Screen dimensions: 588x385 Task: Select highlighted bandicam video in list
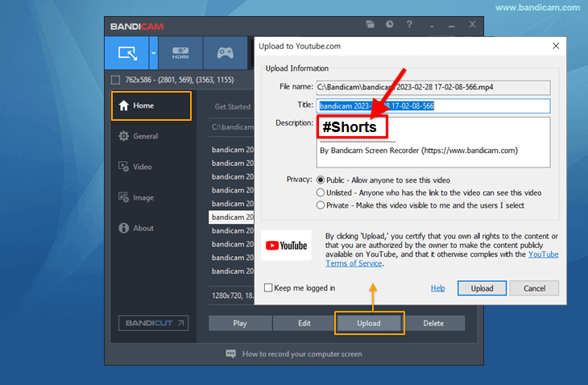[x=231, y=217]
